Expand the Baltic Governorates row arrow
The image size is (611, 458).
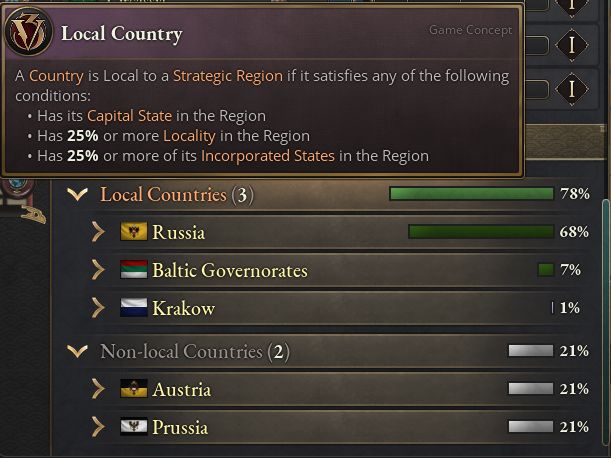click(x=98, y=270)
